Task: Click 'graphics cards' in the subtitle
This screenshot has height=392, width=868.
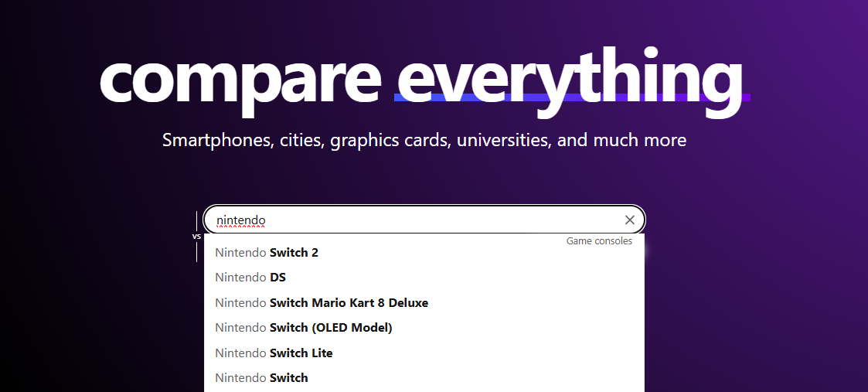Action: (x=390, y=141)
